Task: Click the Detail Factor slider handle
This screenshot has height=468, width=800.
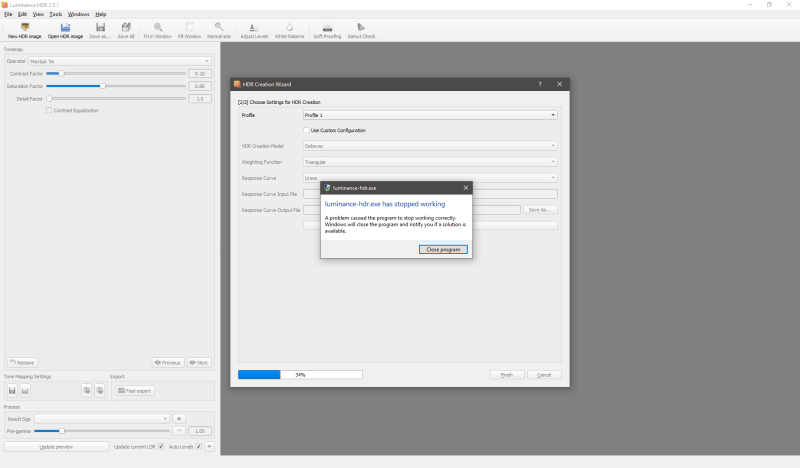Action: pyautogui.click(x=49, y=98)
